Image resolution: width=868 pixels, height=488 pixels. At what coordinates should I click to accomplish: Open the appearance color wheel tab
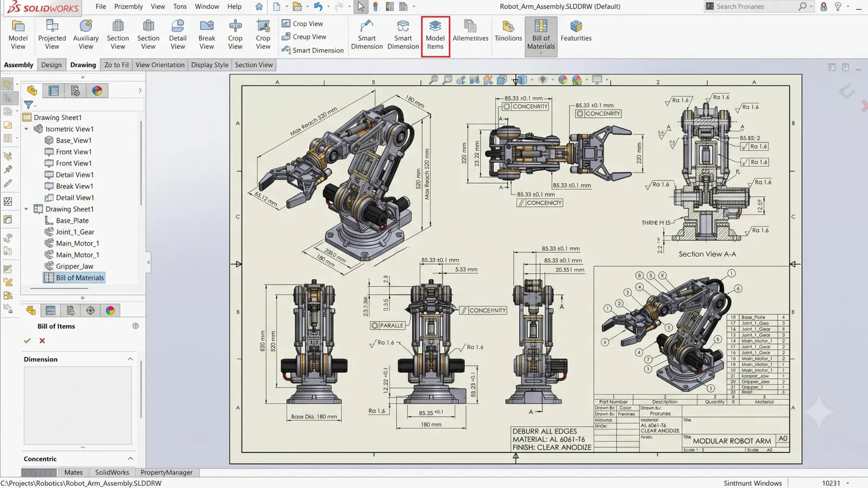97,91
